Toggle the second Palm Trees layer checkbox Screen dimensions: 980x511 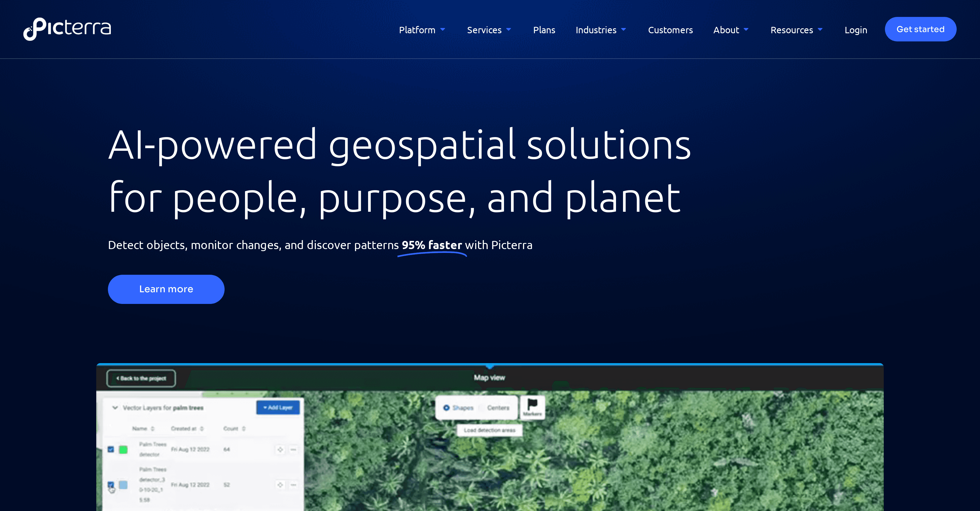tap(111, 484)
